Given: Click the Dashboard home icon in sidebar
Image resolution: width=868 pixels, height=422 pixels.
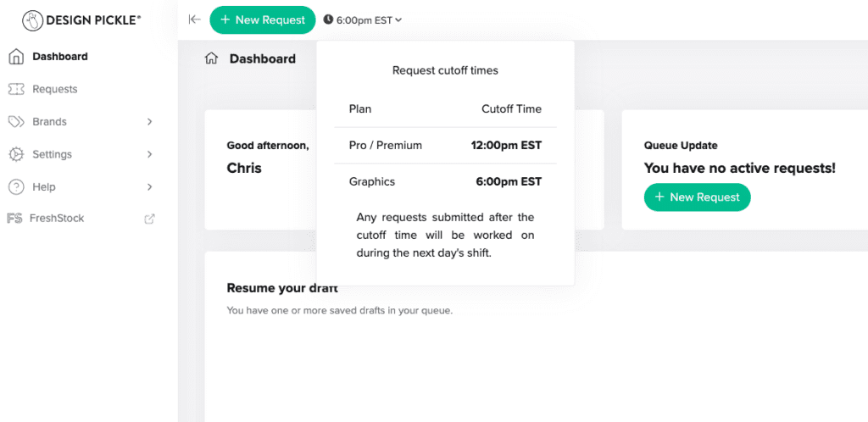Looking at the screenshot, I should 15,57.
